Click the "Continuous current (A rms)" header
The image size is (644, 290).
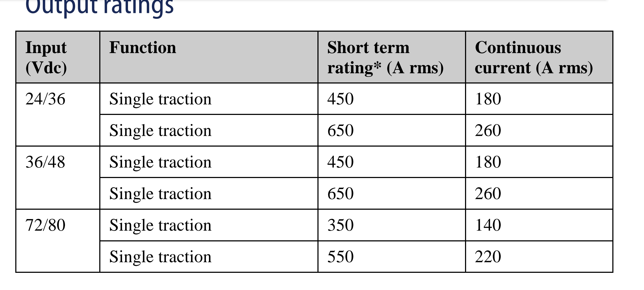(533, 57)
